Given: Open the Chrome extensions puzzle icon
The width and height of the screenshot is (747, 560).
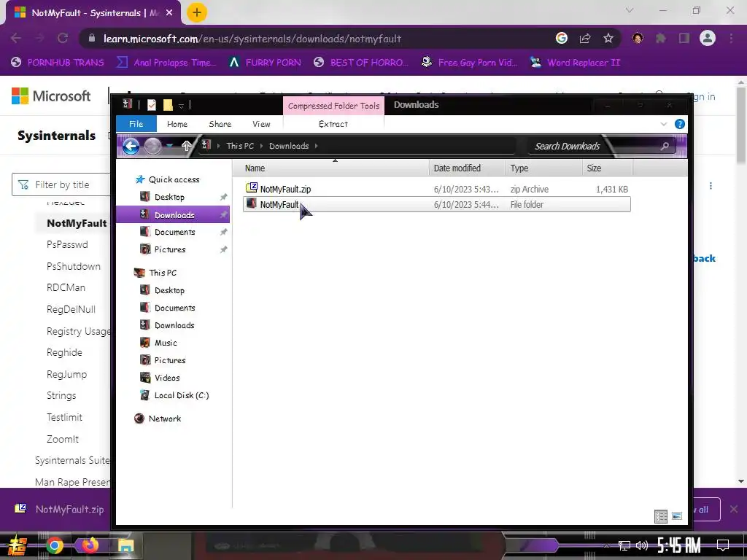Looking at the screenshot, I should point(661,38).
